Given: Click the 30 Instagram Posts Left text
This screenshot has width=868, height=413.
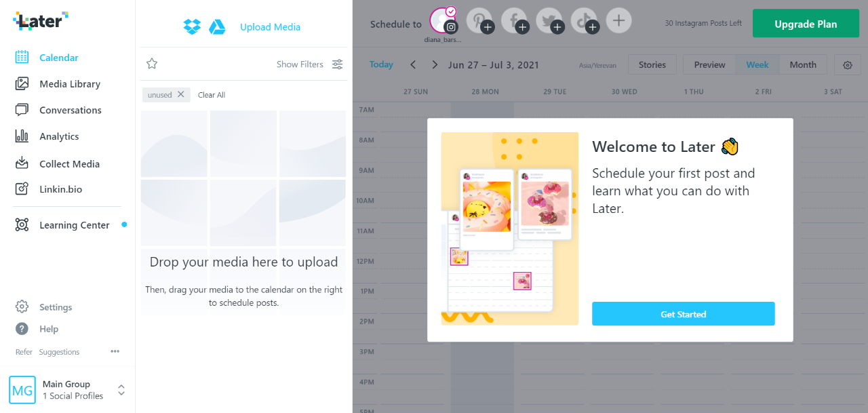Looking at the screenshot, I should [703, 23].
